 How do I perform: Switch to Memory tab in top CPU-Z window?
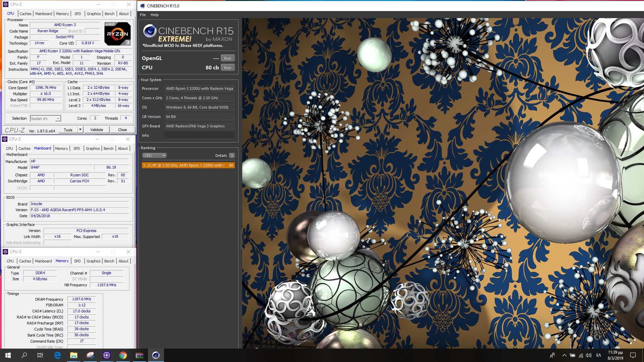62,14
